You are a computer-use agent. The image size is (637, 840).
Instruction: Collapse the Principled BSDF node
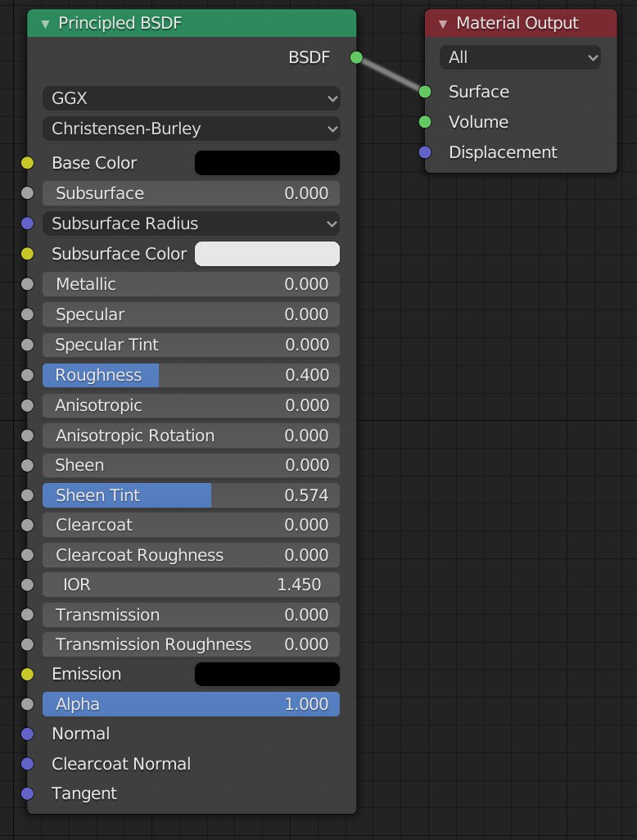click(x=46, y=24)
